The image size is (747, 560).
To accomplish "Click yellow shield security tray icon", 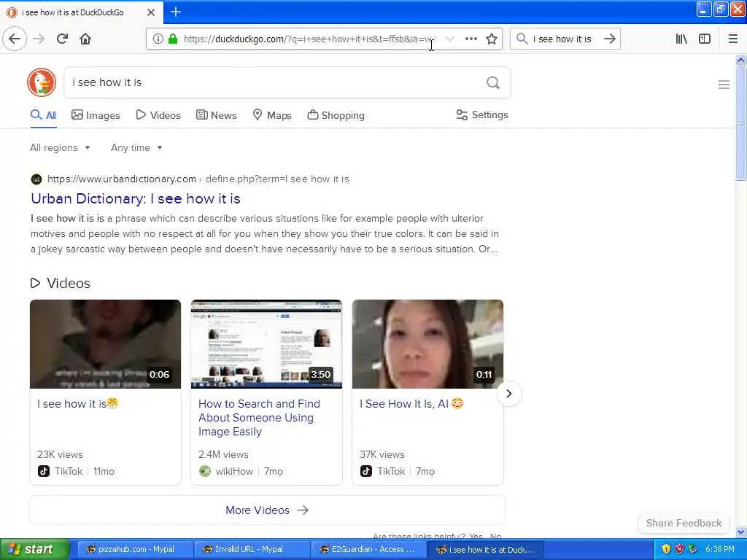I will coord(666,550).
